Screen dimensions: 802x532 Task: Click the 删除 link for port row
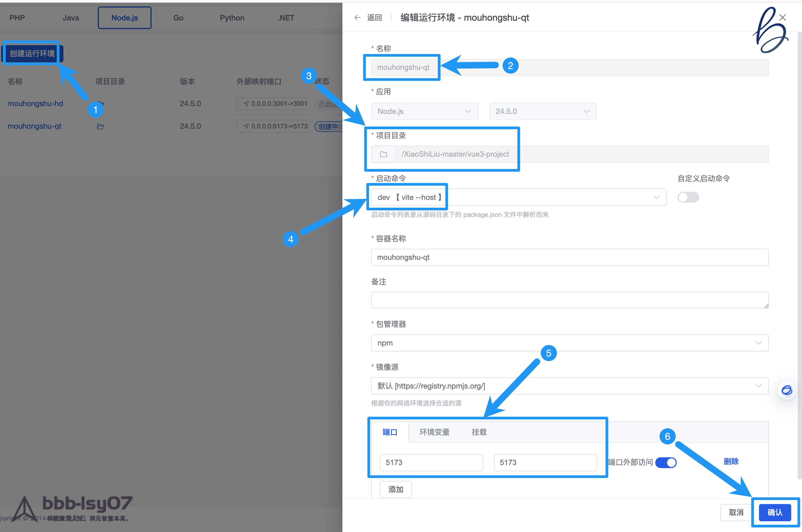click(731, 461)
